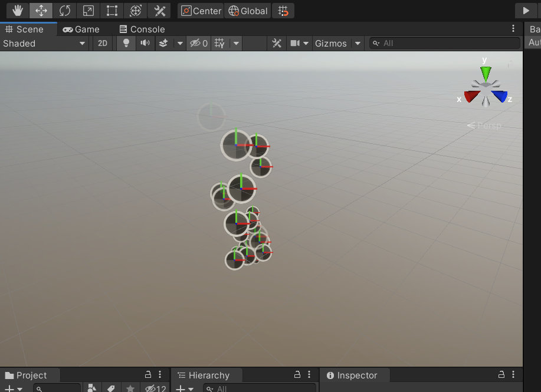This screenshot has width=541, height=392.
Task: Focus the Hierarchy search field
Action: (260, 388)
